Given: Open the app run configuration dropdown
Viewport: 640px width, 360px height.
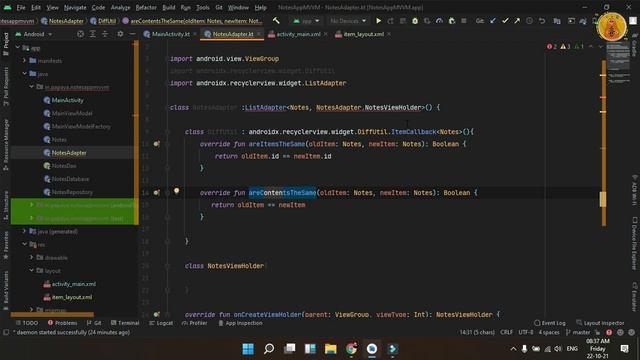Looking at the screenshot, I should click(306, 20).
